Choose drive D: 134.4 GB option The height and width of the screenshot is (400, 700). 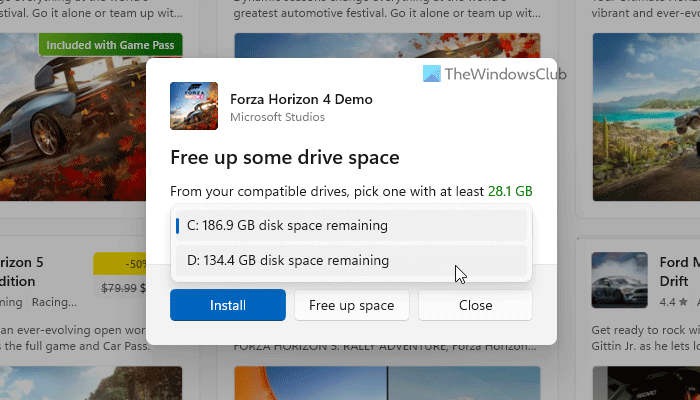coord(350,260)
